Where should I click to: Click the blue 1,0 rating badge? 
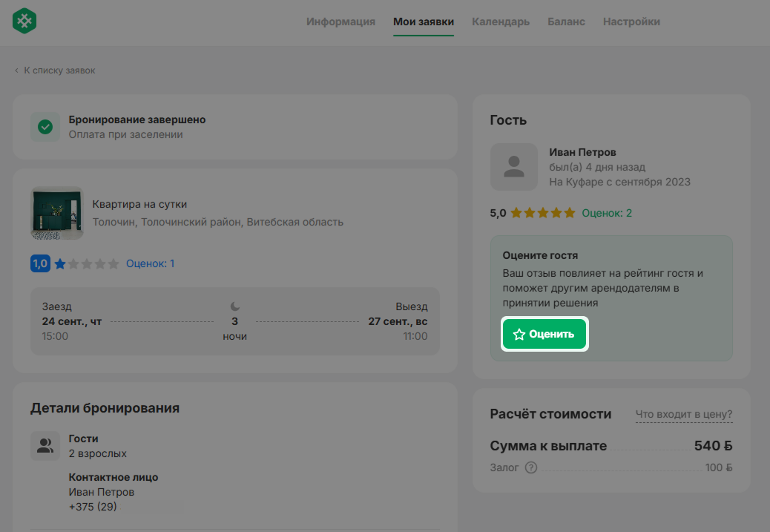pyautogui.click(x=40, y=264)
